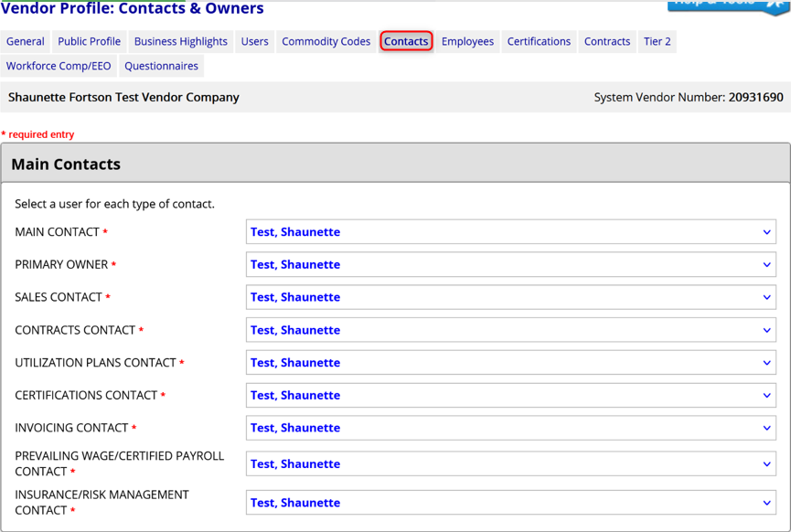Viewport: 791px width, 532px height.
Task: Open the Public Profile tab
Action: [89, 41]
